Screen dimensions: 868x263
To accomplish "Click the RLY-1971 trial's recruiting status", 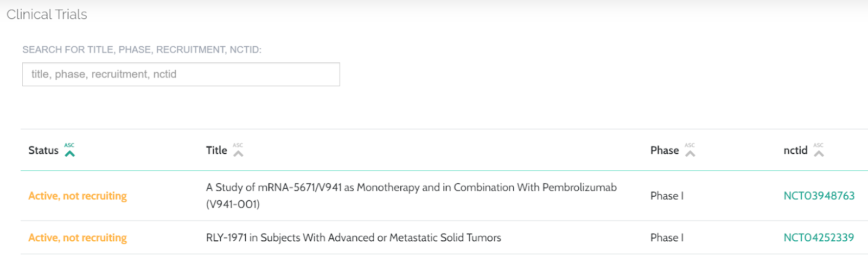I will click(x=78, y=238).
